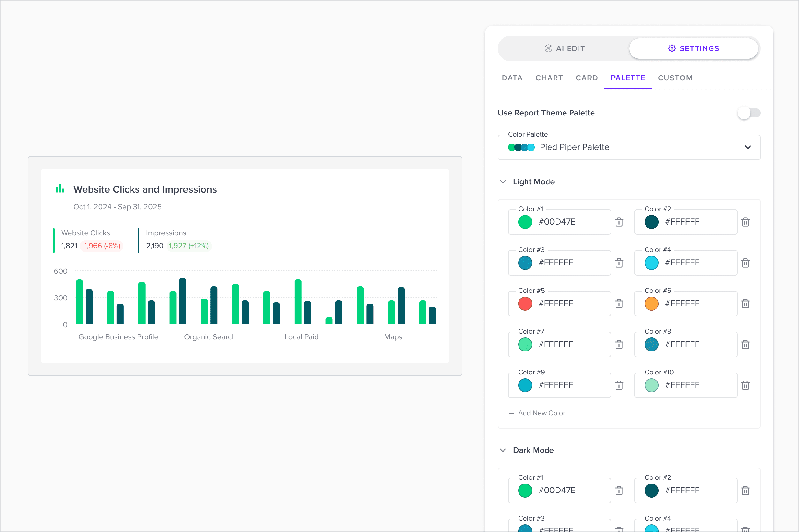
Task: Open Dark Mode Color #1 green swatch
Action: coord(525,490)
